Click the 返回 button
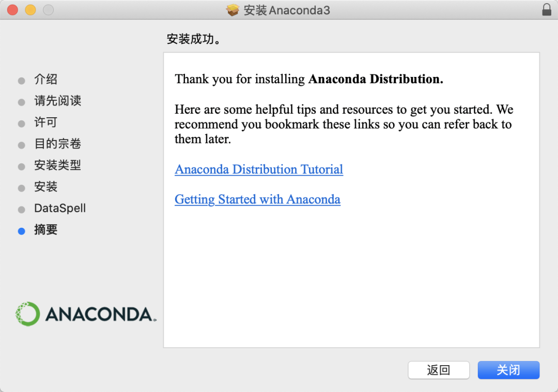Viewport: 558px width, 392px height. pyautogui.click(x=439, y=370)
